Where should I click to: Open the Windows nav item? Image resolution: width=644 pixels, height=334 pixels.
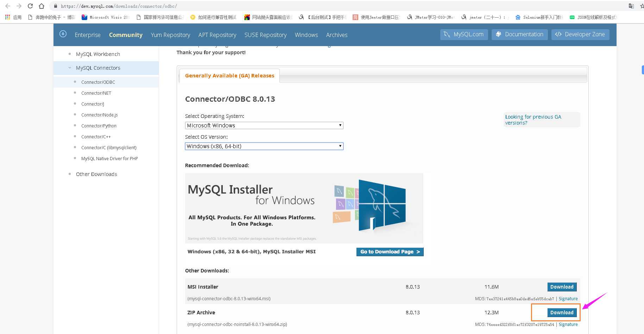(306, 35)
